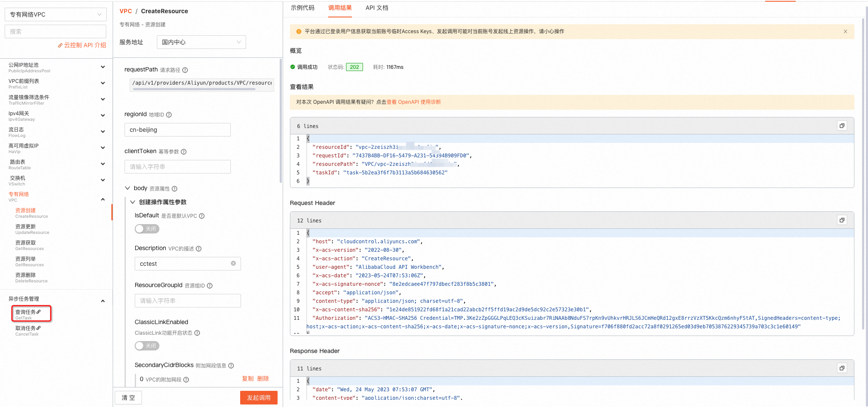Click the ResourceGroupId input field
The width and height of the screenshot is (868, 407).
pyautogui.click(x=187, y=301)
